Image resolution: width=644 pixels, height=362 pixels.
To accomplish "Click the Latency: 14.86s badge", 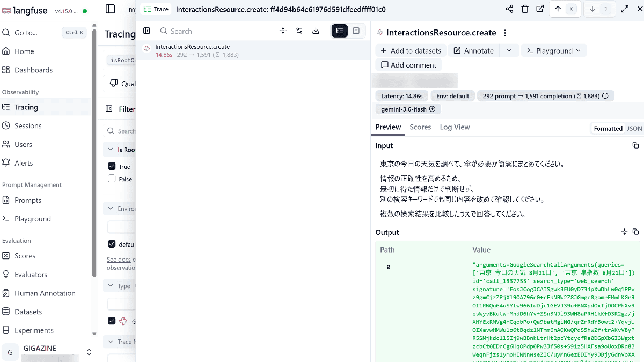I will (x=402, y=96).
